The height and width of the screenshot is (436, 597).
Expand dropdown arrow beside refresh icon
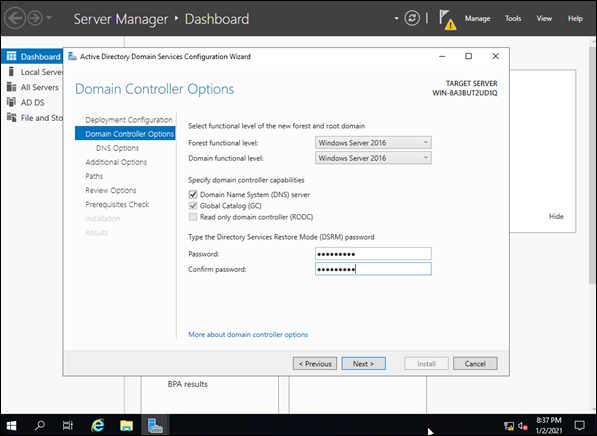click(396, 18)
